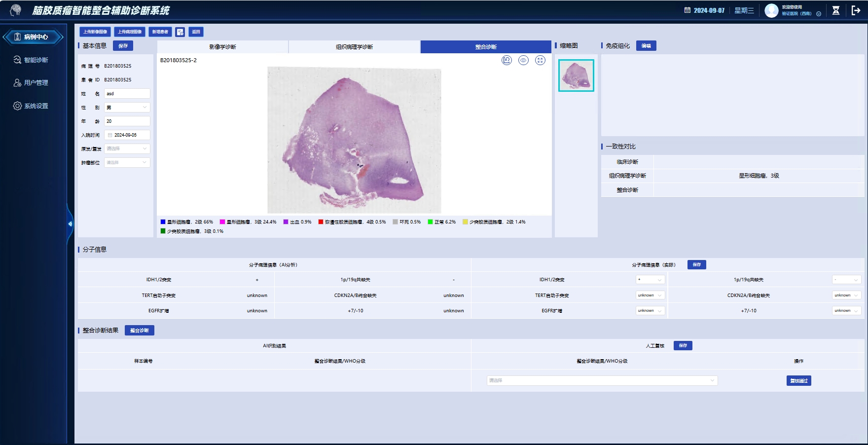
Task: Click the 姓名 input field
Action: click(127, 94)
